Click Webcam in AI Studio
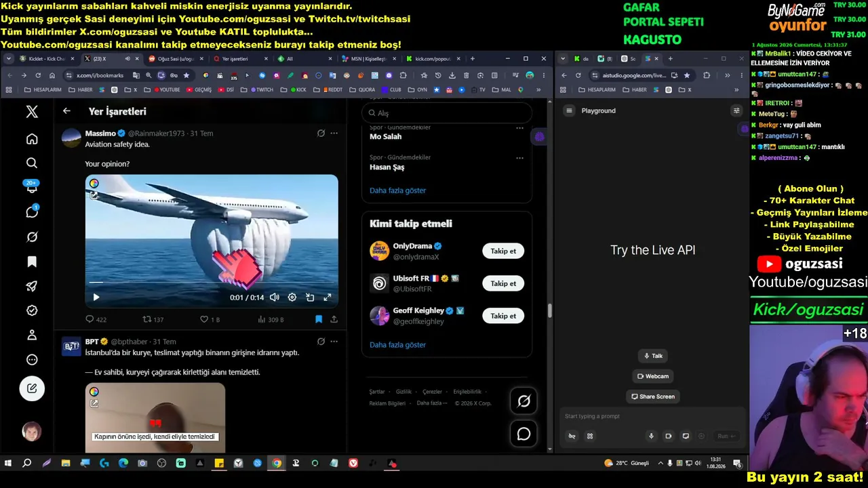 [653, 376]
